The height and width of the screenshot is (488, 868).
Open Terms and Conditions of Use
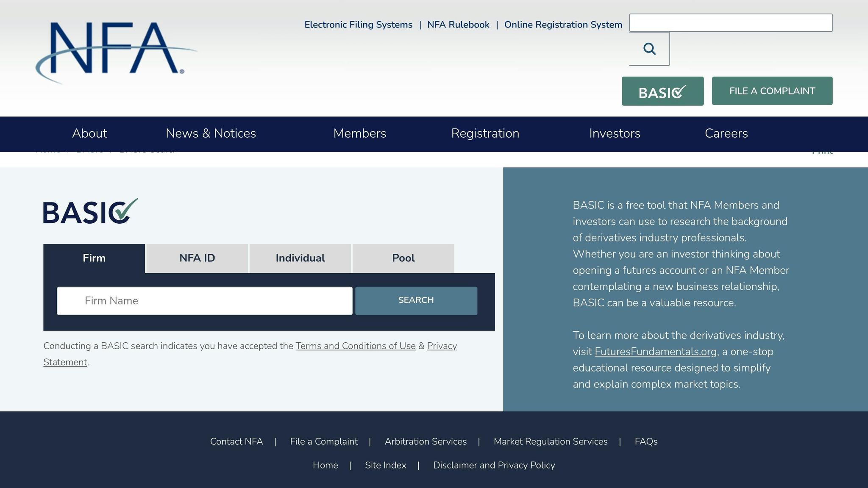356,346
